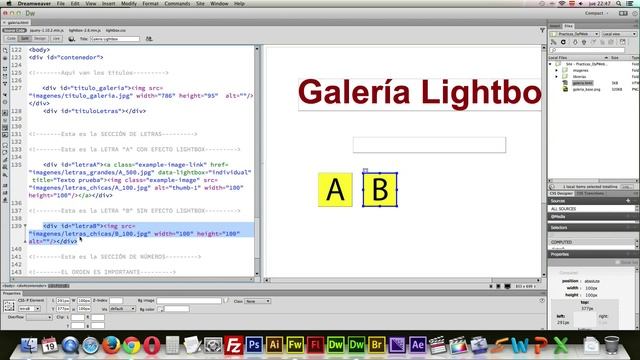
Task: Open Adobe Bridge from the dock
Action: point(376,345)
